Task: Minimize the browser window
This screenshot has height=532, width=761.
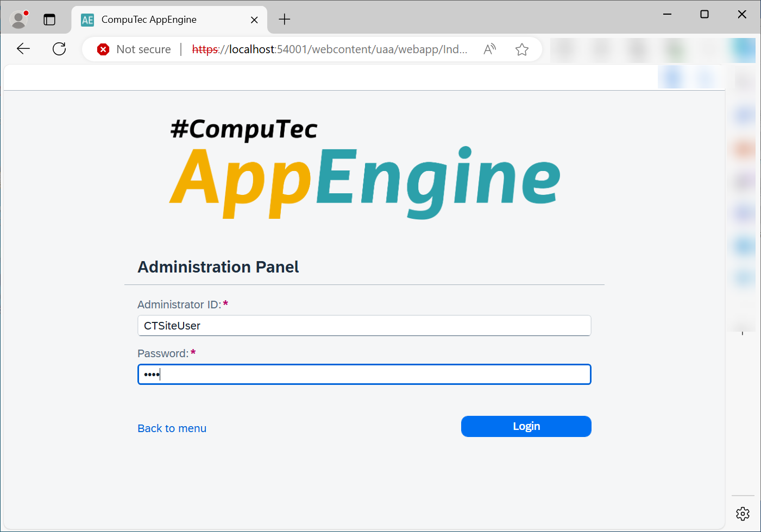Action: [668, 14]
